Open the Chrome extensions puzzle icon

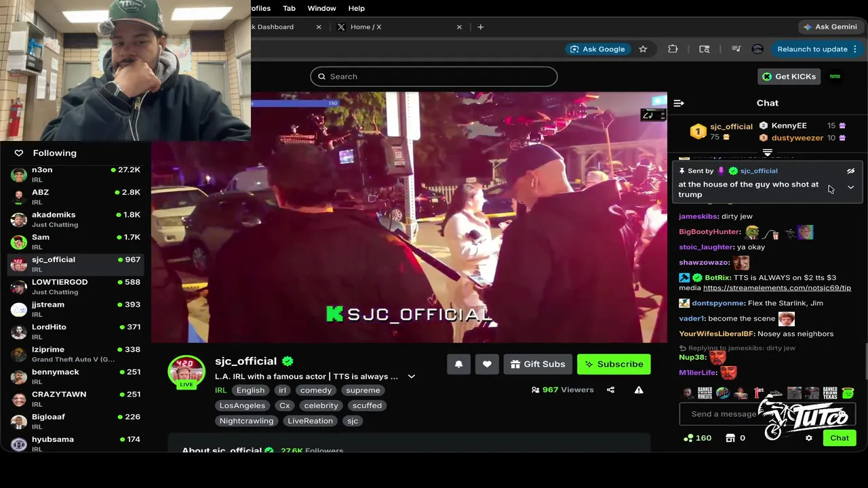[x=673, y=49]
